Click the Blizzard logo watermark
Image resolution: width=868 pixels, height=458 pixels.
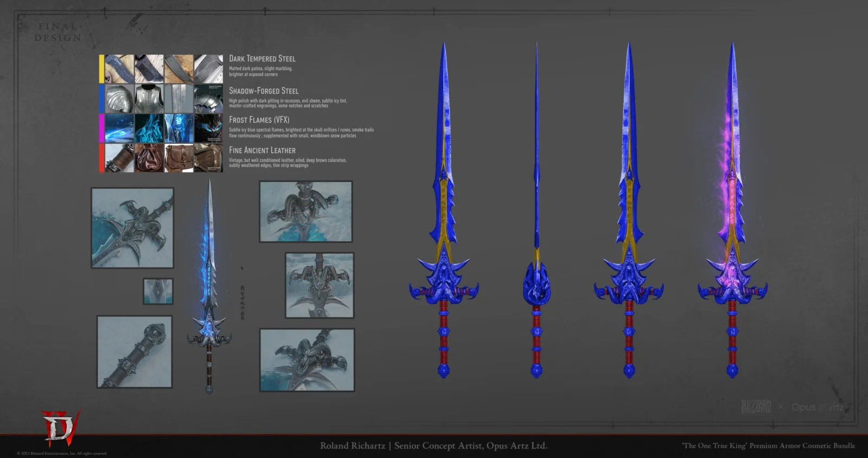tap(756, 406)
